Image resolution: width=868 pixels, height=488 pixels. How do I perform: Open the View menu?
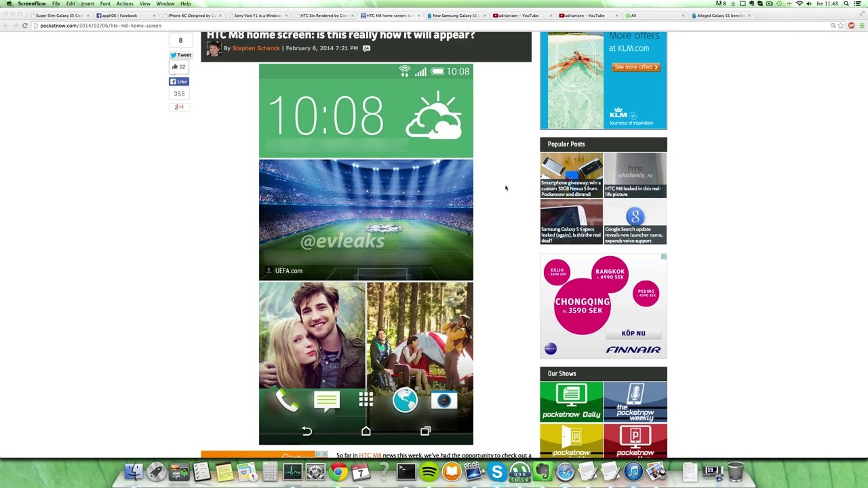144,3
